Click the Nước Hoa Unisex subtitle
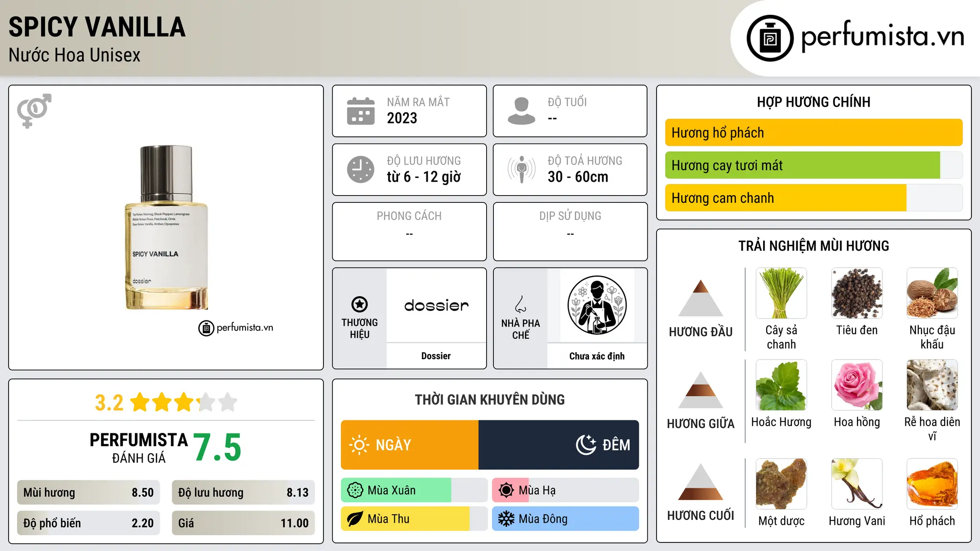The height and width of the screenshot is (551, 980). [75, 55]
